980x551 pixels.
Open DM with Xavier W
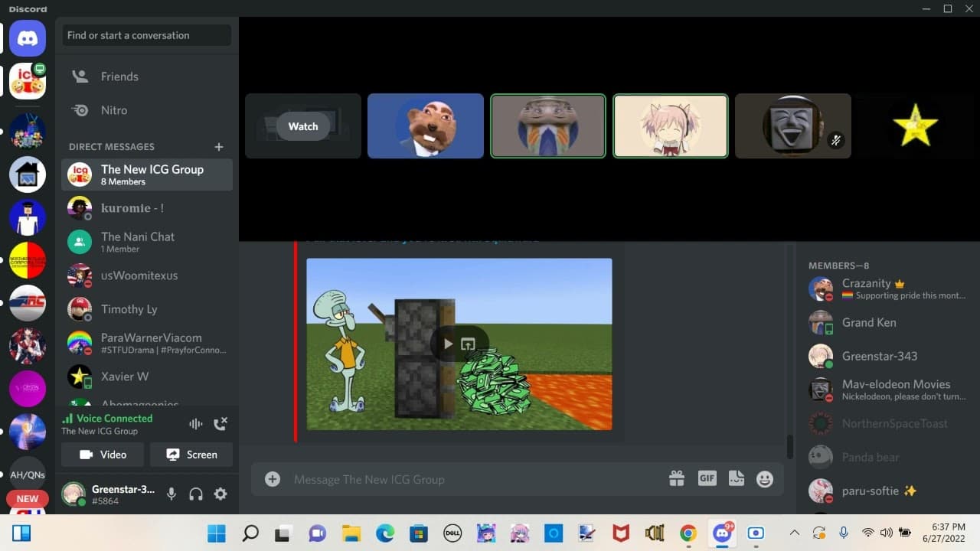click(x=147, y=377)
